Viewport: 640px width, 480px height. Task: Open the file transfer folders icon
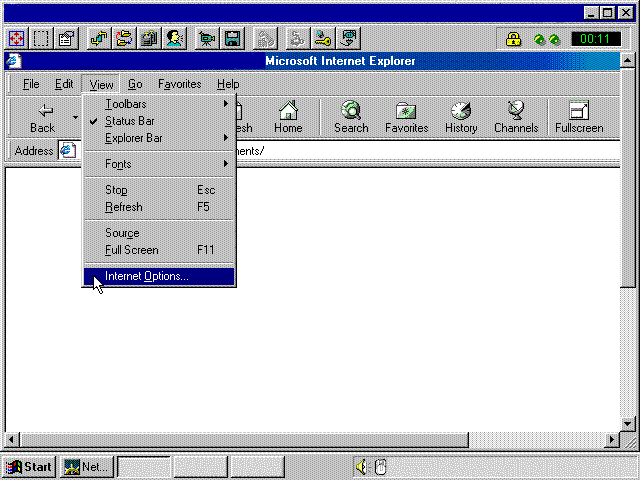[x=124, y=39]
